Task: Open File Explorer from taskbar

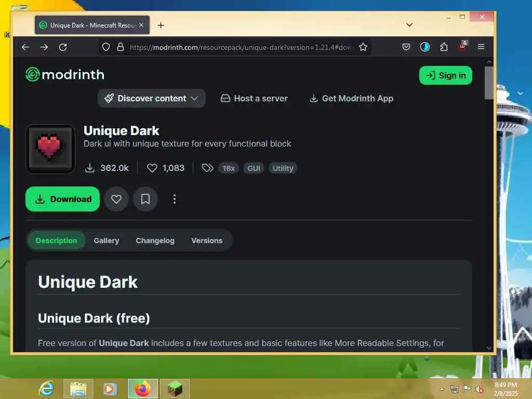Action: [x=78, y=389]
